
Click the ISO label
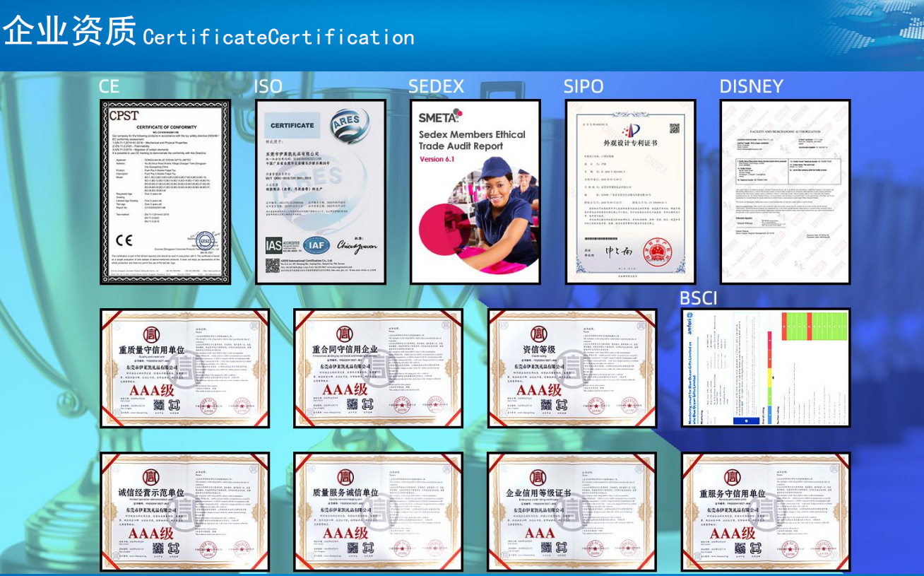coord(268,86)
